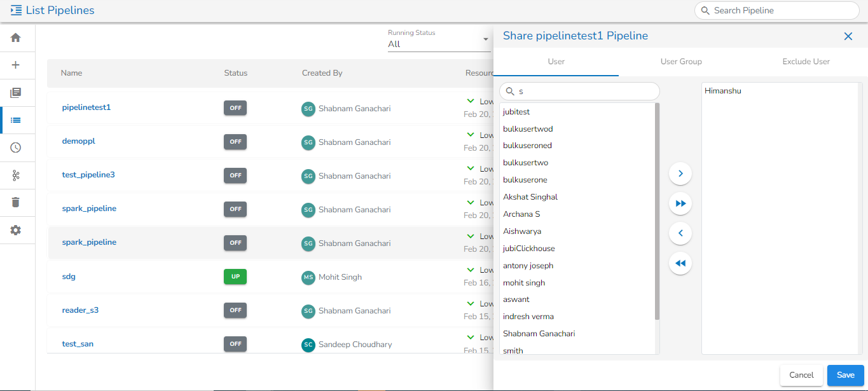Expand resource chevron in pipelinetest1 row
Image resolution: width=868 pixels, height=391 pixels.
point(471,101)
